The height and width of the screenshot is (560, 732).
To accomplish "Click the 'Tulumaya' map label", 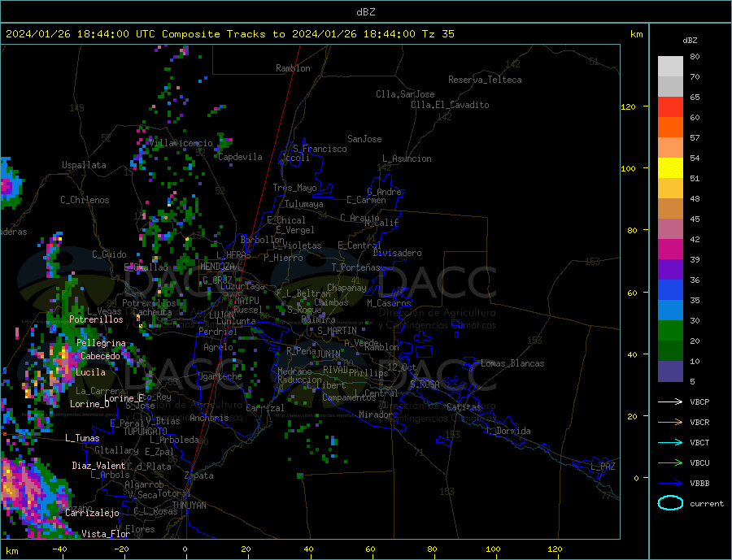I will click(x=303, y=204).
